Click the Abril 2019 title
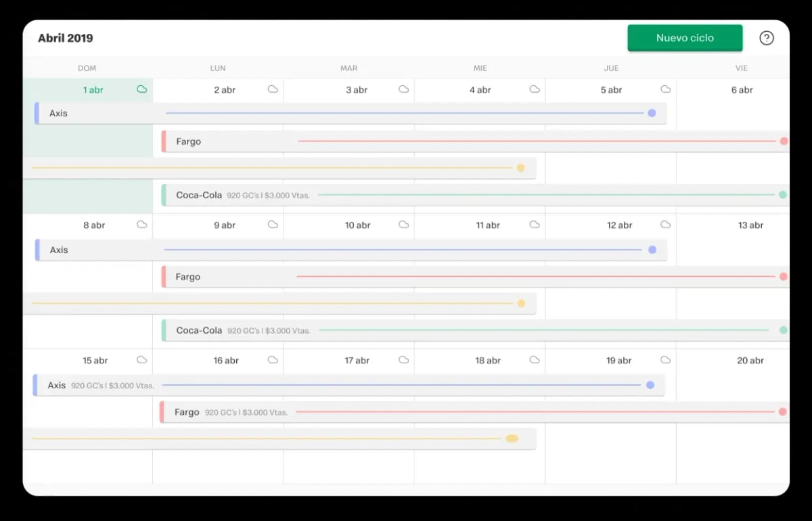The width and height of the screenshot is (812, 521). [66, 38]
